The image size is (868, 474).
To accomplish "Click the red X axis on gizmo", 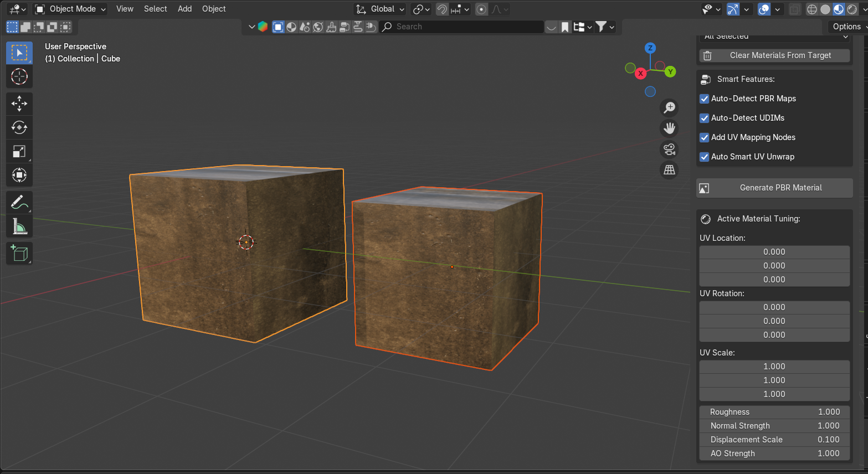I will click(x=641, y=73).
